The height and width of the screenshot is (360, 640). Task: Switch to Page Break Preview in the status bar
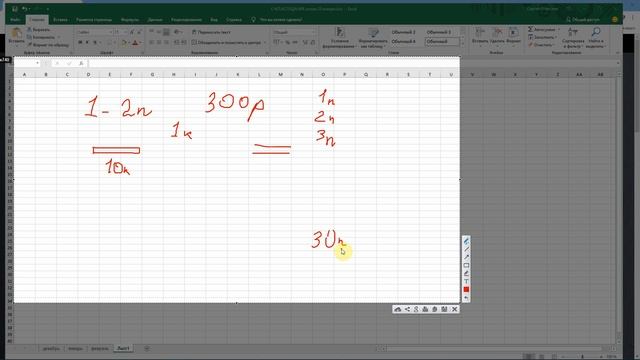coord(554,356)
